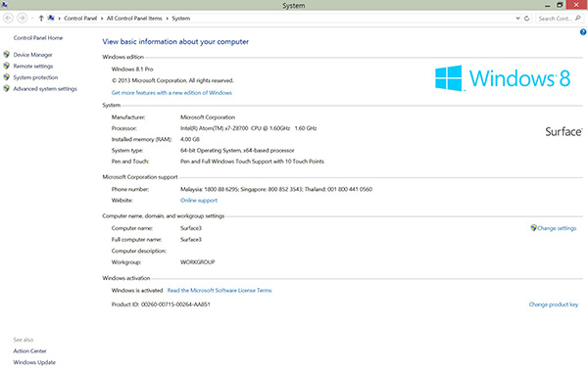Click the System window icon in title bar
The image size is (588, 375).
click(x=4, y=5)
